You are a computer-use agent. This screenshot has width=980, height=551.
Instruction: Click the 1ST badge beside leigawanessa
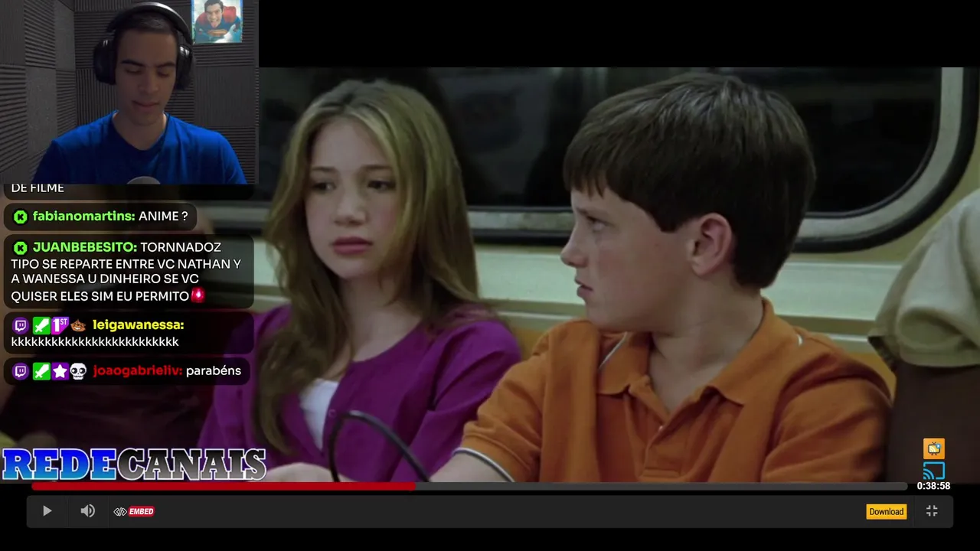coord(60,325)
